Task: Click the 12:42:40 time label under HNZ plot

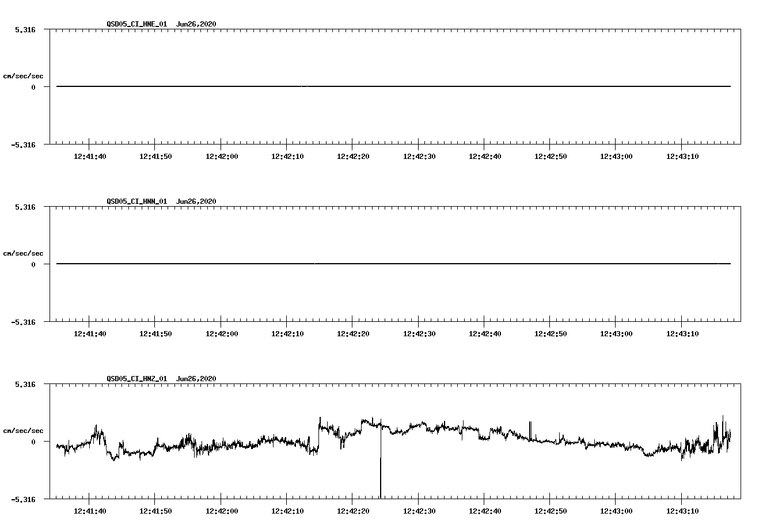Action: pyautogui.click(x=485, y=511)
